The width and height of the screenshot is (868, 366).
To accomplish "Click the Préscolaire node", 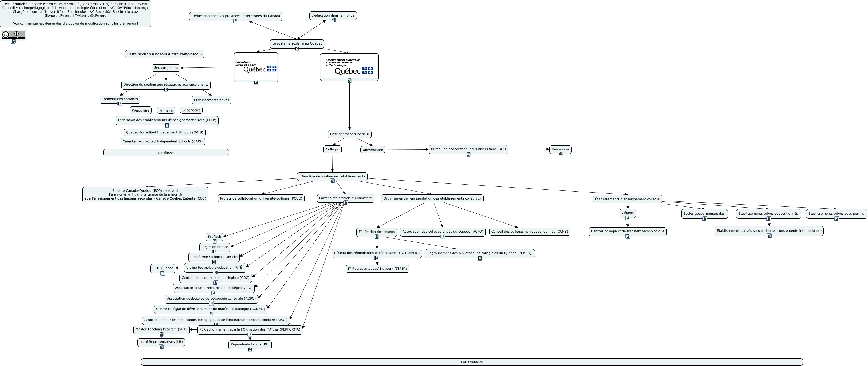I will pyautogui.click(x=140, y=110).
